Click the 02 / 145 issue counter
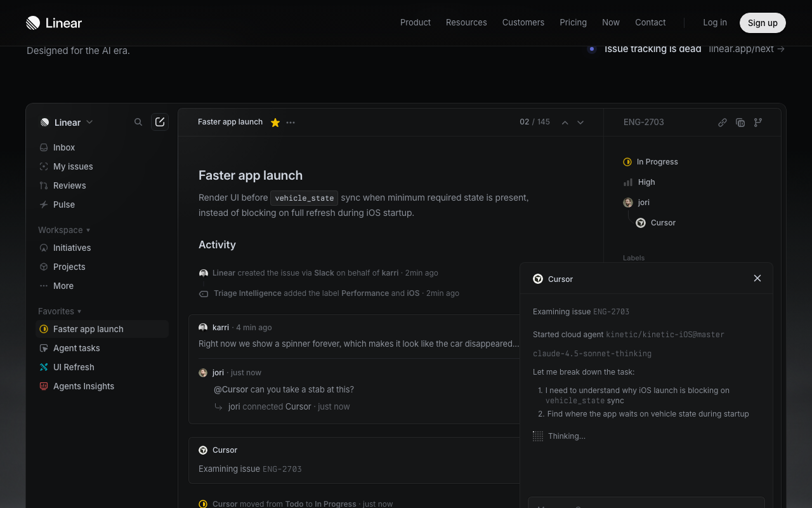The height and width of the screenshot is (508, 812). pos(535,122)
